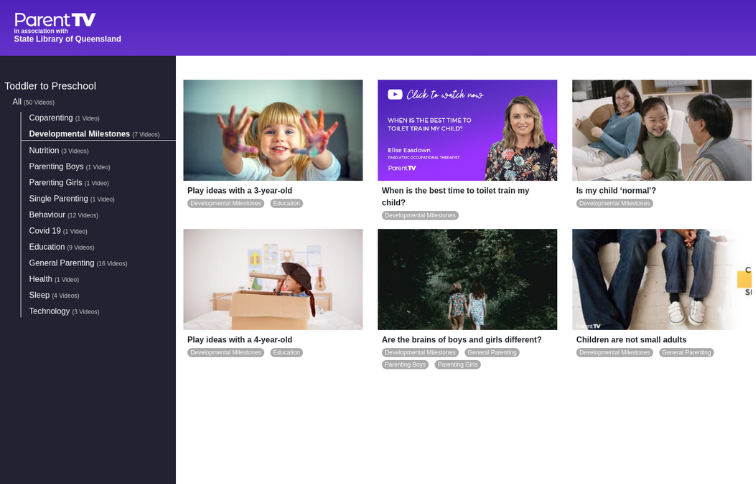Open the 'Play ideas with a 4-year-old' thumbnail
756x484 pixels.
(273, 279)
